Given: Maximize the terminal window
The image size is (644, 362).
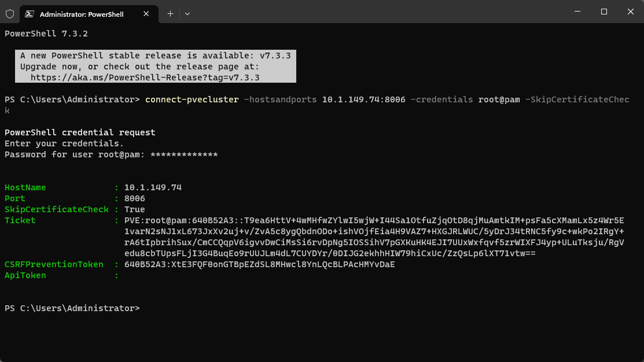Looking at the screenshot, I should [x=603, y=12].
